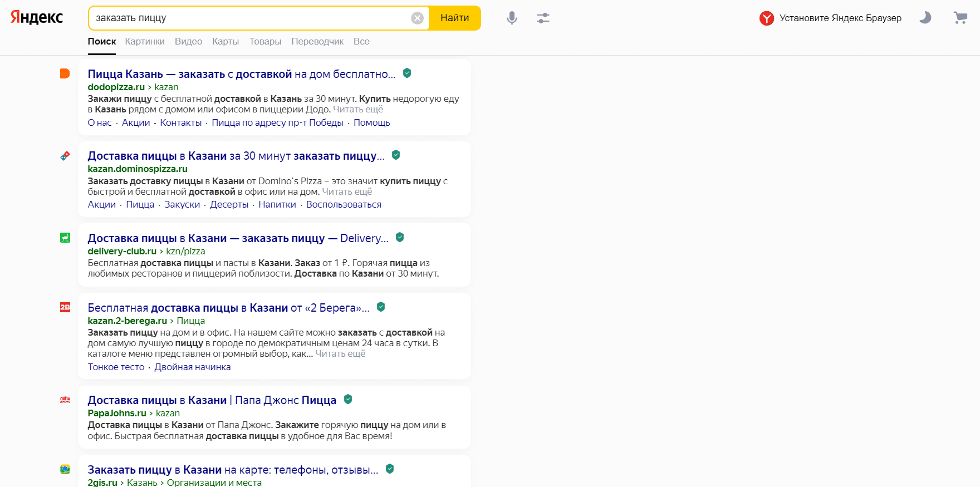Click verified shield beside Dodo Pizza result
Image resolution: width=980 pixels, height=487 pixels.
click(407, 73)
